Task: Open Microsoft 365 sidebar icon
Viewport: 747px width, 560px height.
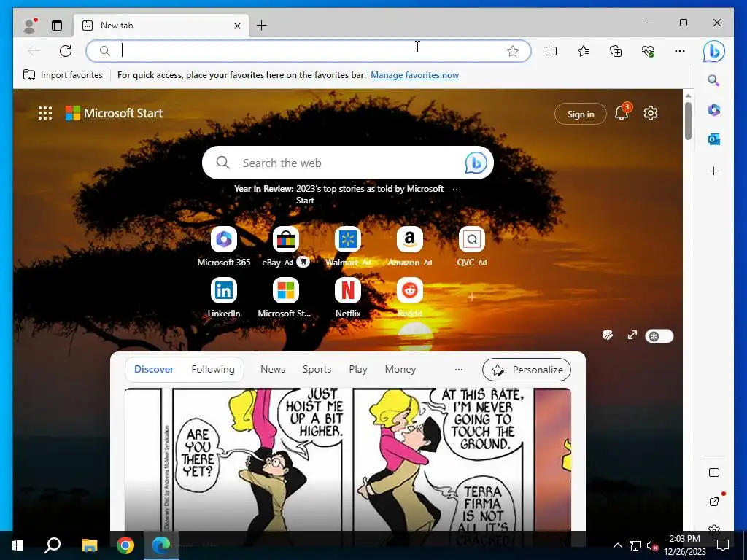Action: [x=713, y=110]
